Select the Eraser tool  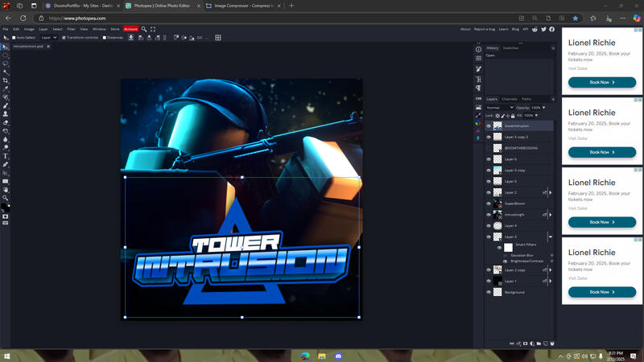pyautogui.click(x=6, y=122)
